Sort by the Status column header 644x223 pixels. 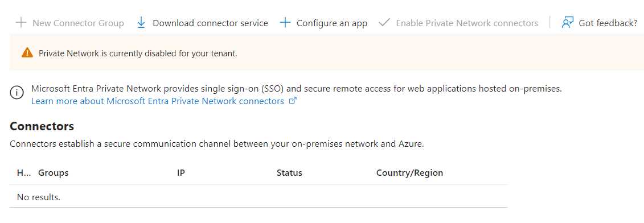tap(290, 173)
